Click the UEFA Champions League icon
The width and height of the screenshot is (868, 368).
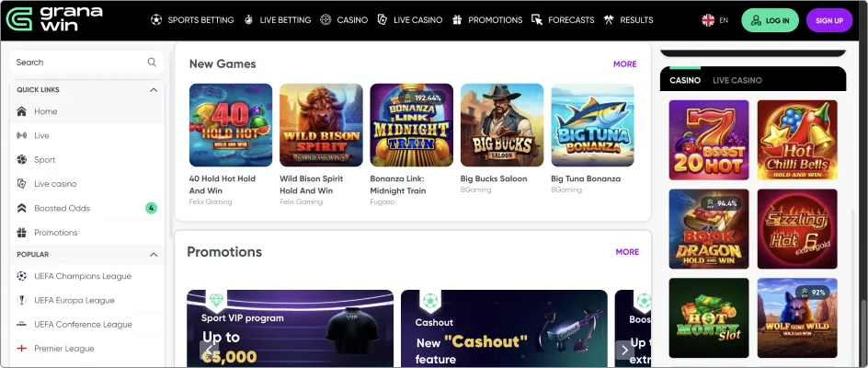point(22,276)
